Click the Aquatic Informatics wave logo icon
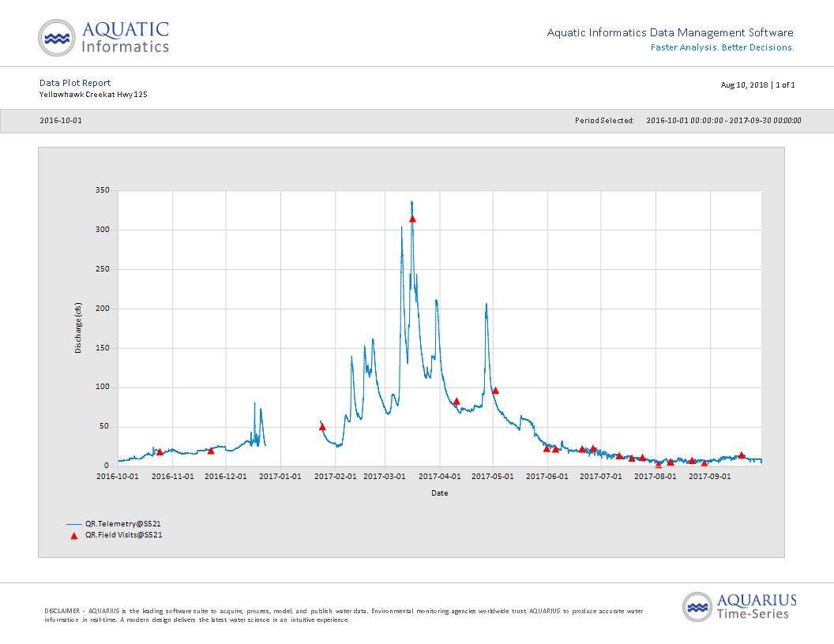Viewport: 834px width, 644px height. 56,38
